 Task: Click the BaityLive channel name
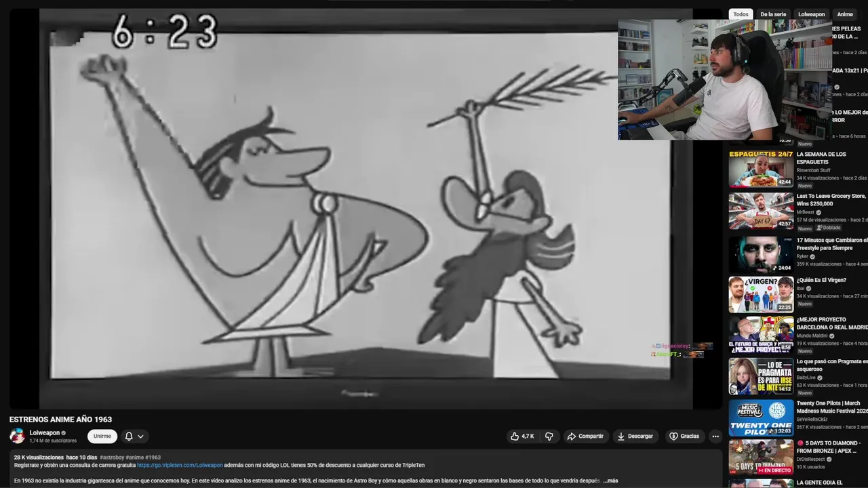point(806,378)
